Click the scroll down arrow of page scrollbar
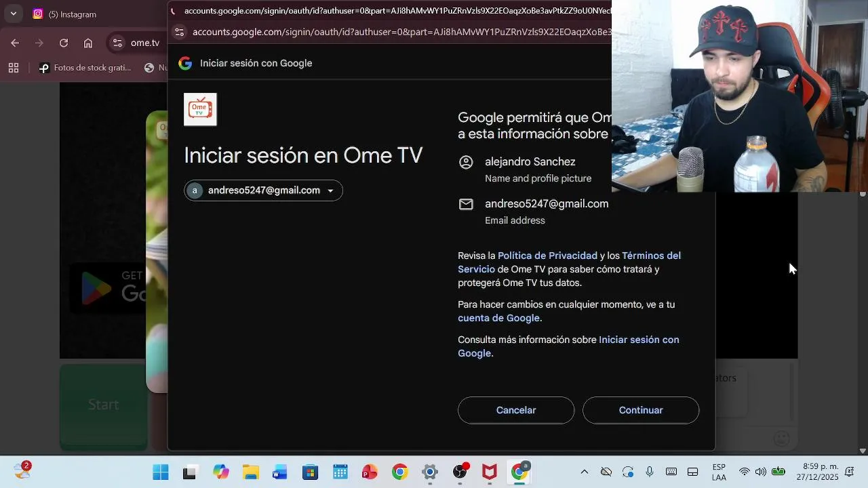868x488 pixels. click(863, 451)
